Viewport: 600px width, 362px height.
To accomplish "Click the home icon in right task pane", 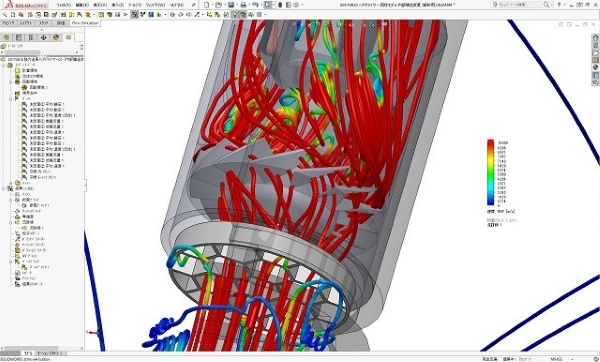I will pos(595,38).
